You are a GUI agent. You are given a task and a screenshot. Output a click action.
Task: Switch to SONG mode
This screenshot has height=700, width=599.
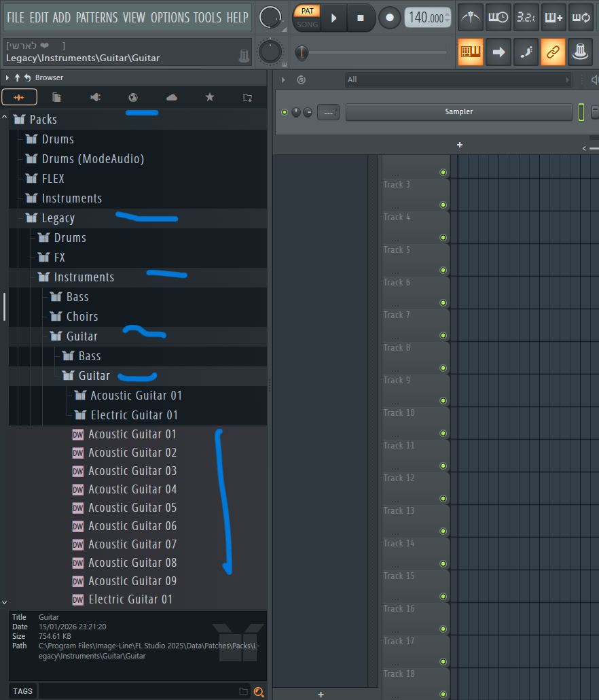pos(307,24)
